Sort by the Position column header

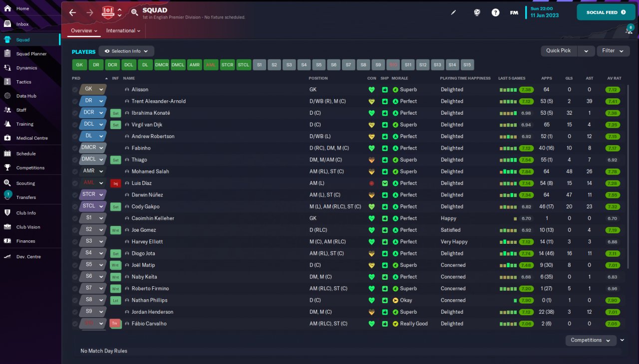click(x=319, y=78)
